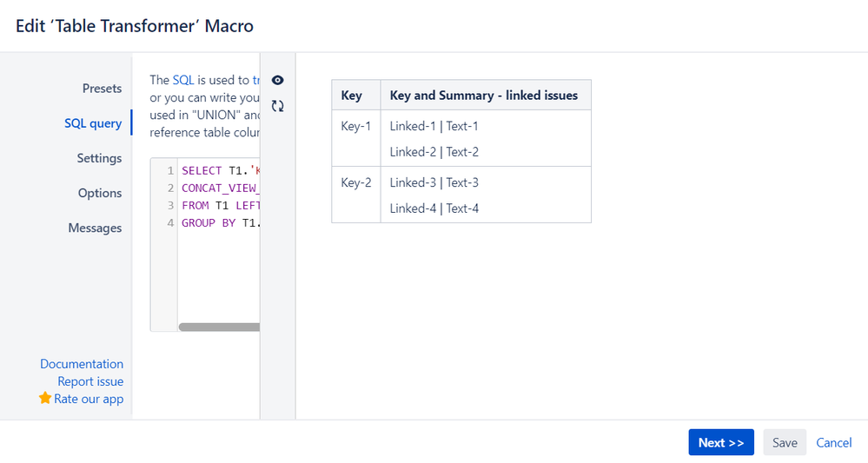Toggle the eye preview icon
868x463 pixels.
pos(277,80)
